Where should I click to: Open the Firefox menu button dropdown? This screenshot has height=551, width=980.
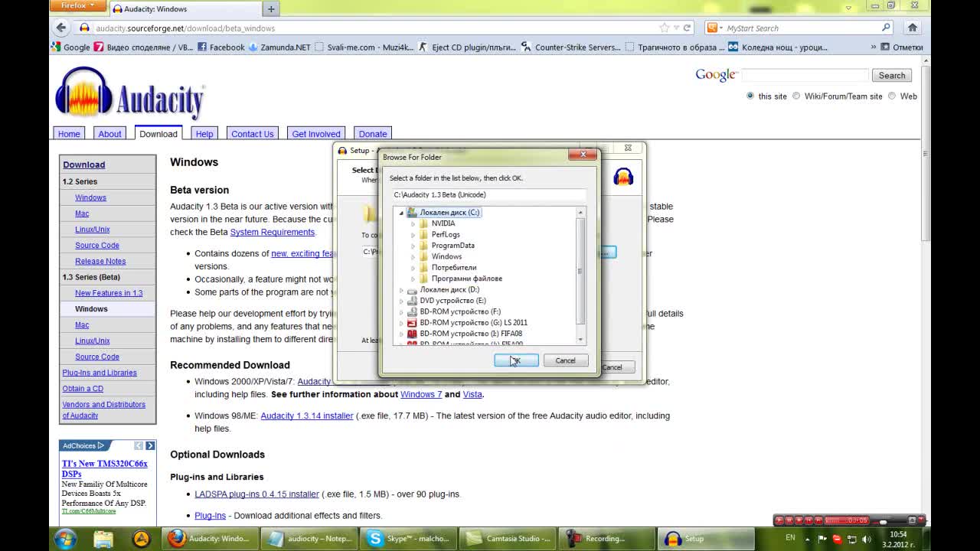(x=78, y=5)
